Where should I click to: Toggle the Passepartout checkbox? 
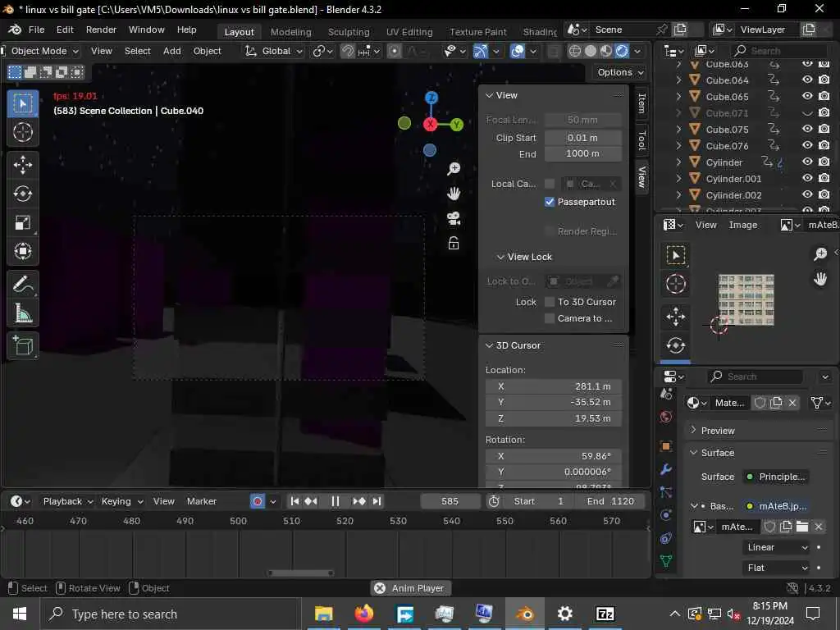point(550,202)
